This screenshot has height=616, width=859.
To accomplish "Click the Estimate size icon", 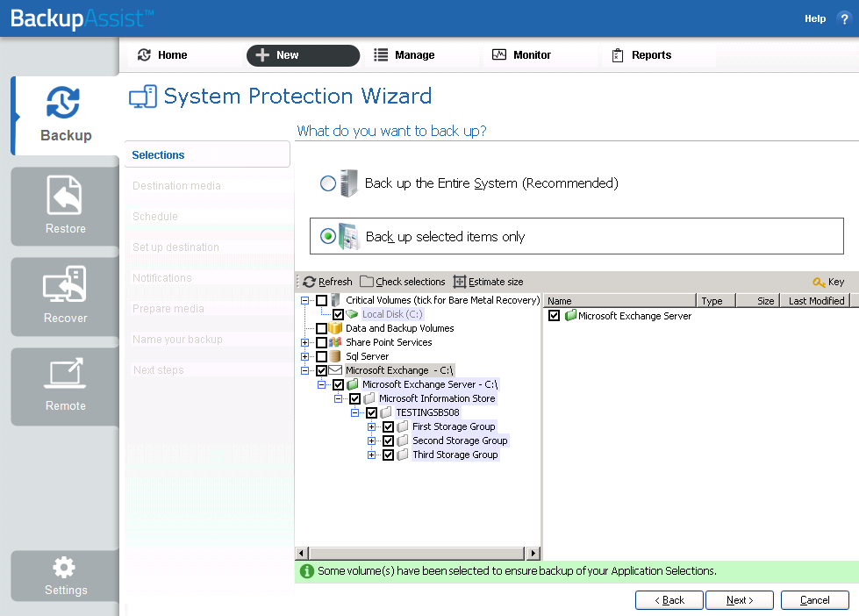I will [x=459, y=282].
